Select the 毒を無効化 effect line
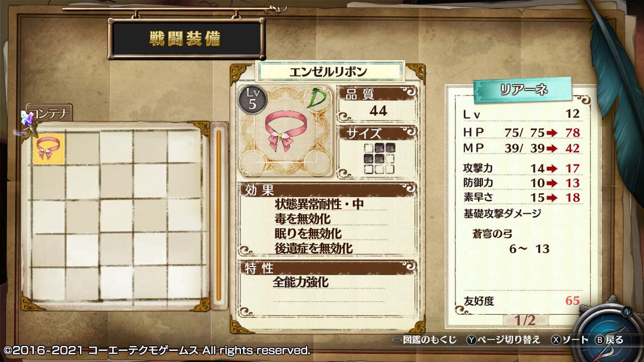The image size is (644, 362). [301, 219]
